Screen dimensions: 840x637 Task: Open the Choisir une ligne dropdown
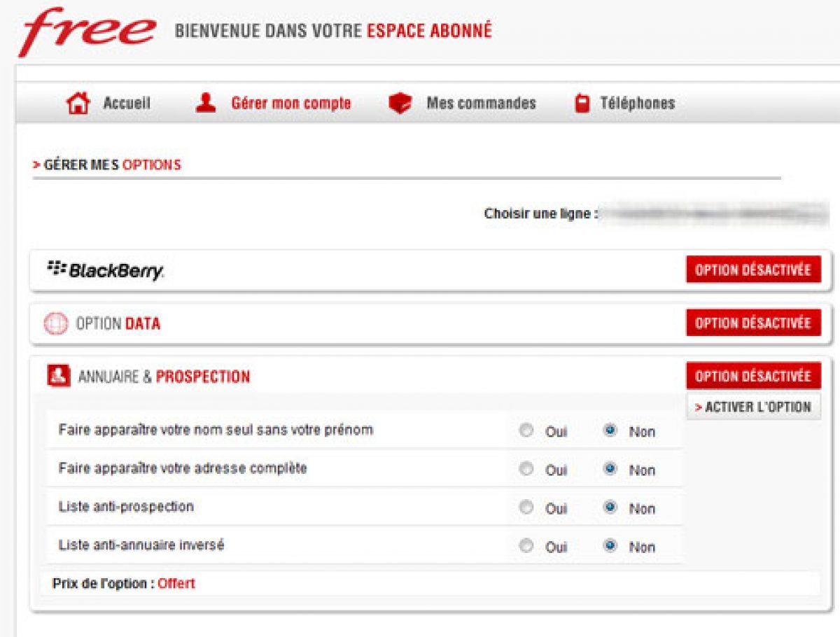715,213
